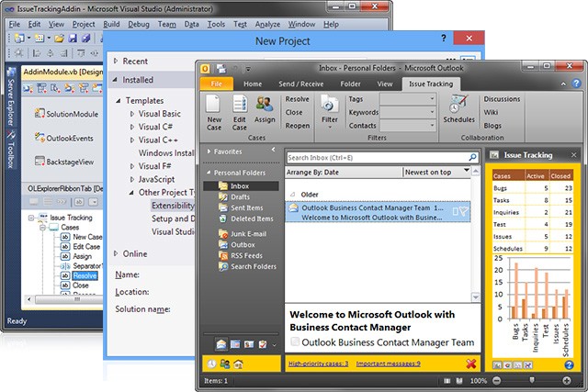The image size is (588, 392).
Task: Open the Build menu in Visual Studio
Action: tap(111, 25)
